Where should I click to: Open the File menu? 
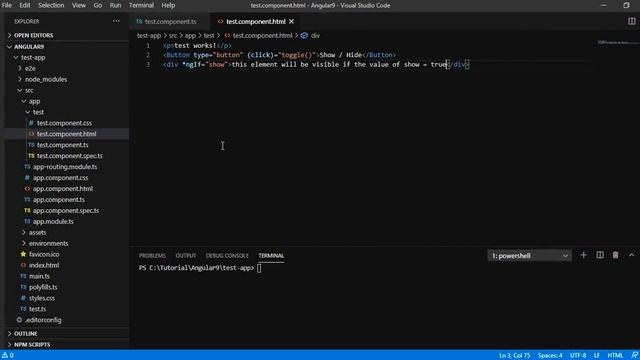(x=7, y=5)
